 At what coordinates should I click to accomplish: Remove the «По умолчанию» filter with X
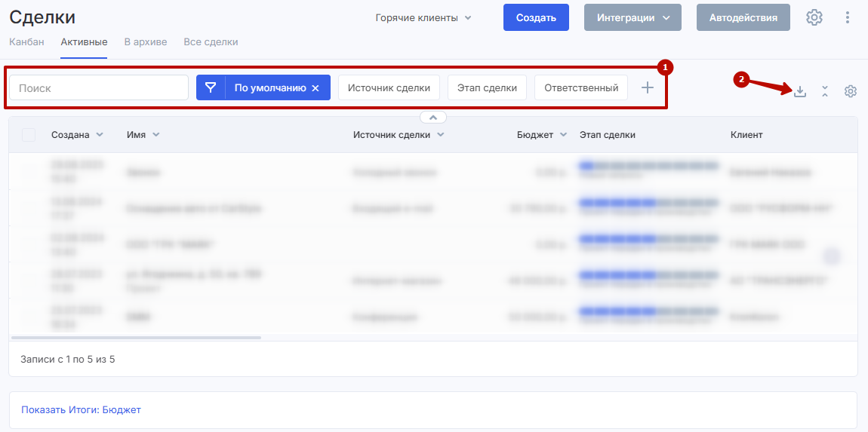[315, 88]
